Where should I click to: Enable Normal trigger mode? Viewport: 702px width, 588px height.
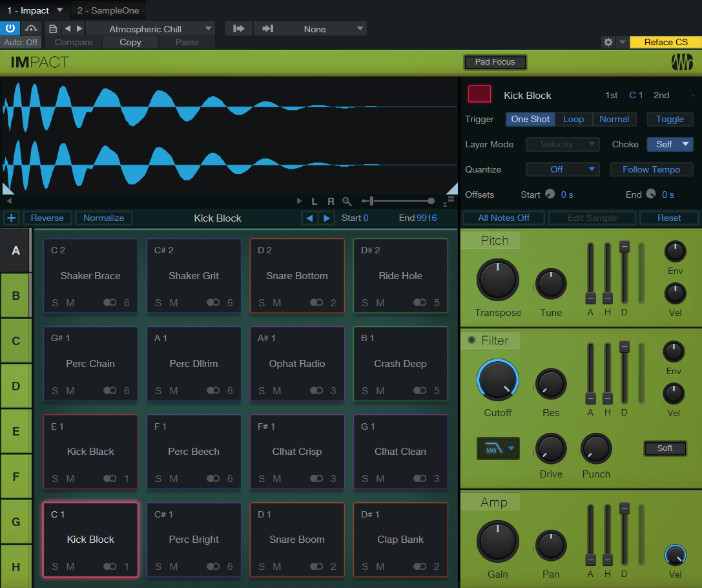point(614,119)
